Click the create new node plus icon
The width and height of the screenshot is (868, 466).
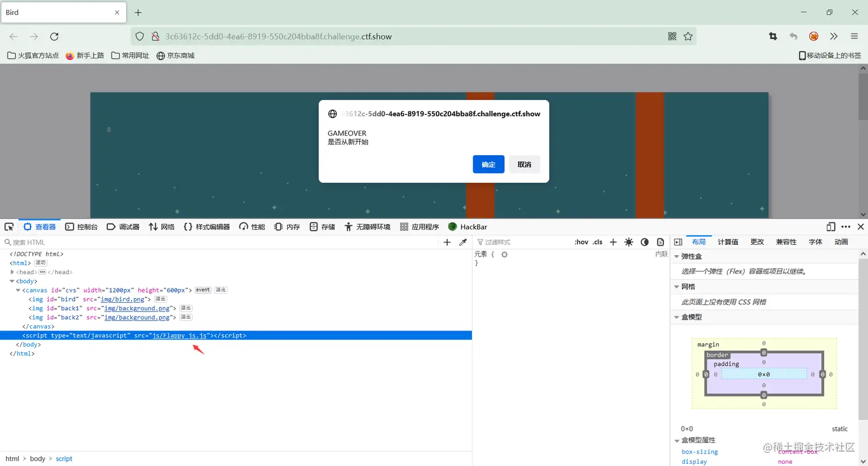pos(447,242)
